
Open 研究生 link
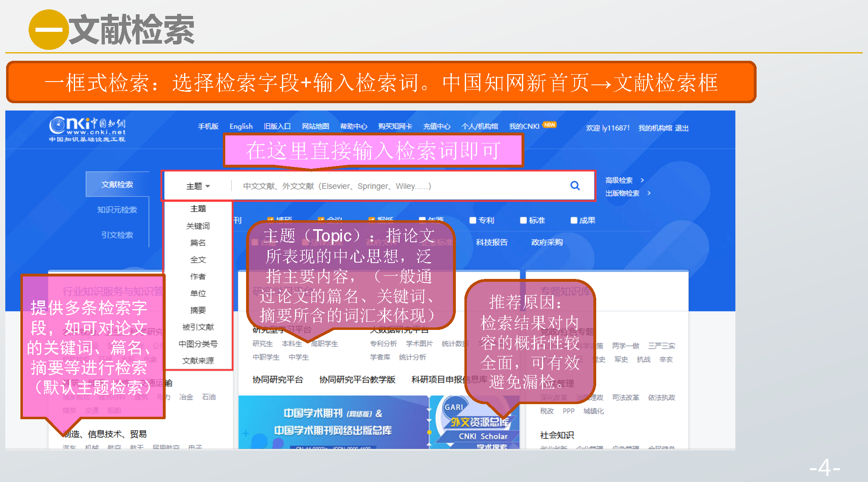click(x=262, y=344)
